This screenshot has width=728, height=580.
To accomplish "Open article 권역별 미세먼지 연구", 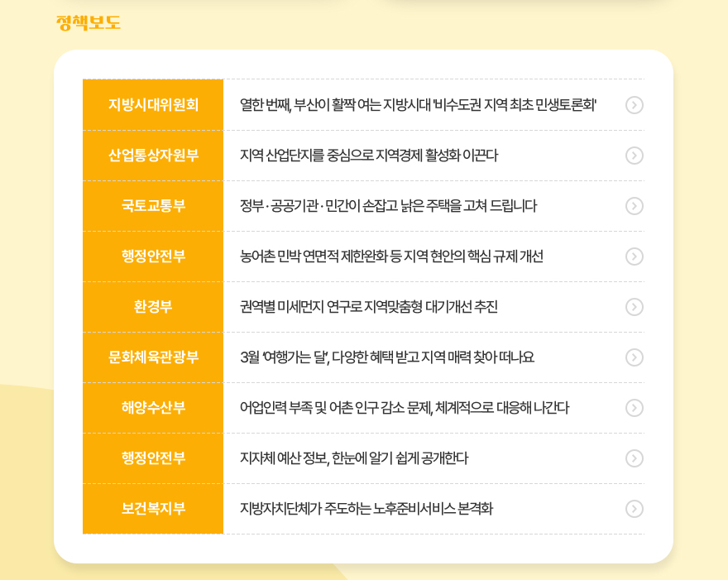I will click(369, 307).
